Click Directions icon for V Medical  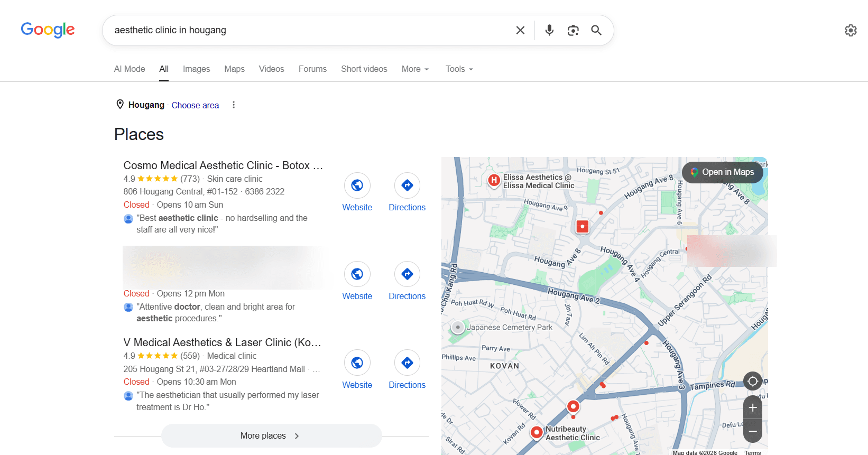407,363
